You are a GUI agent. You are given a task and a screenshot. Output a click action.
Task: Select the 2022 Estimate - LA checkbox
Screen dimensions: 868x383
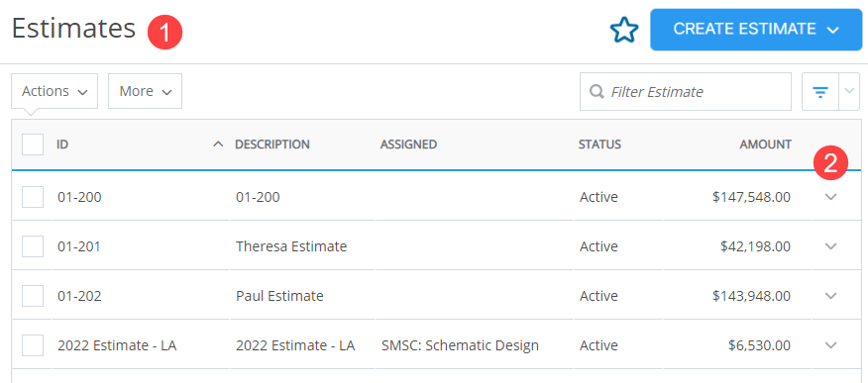pyautogui.click(x=33, y=346)
